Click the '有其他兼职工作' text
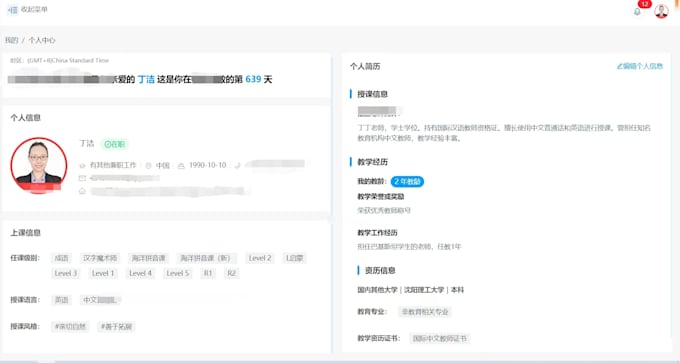Viewport: 680px width, 363px height. (113, 165)
